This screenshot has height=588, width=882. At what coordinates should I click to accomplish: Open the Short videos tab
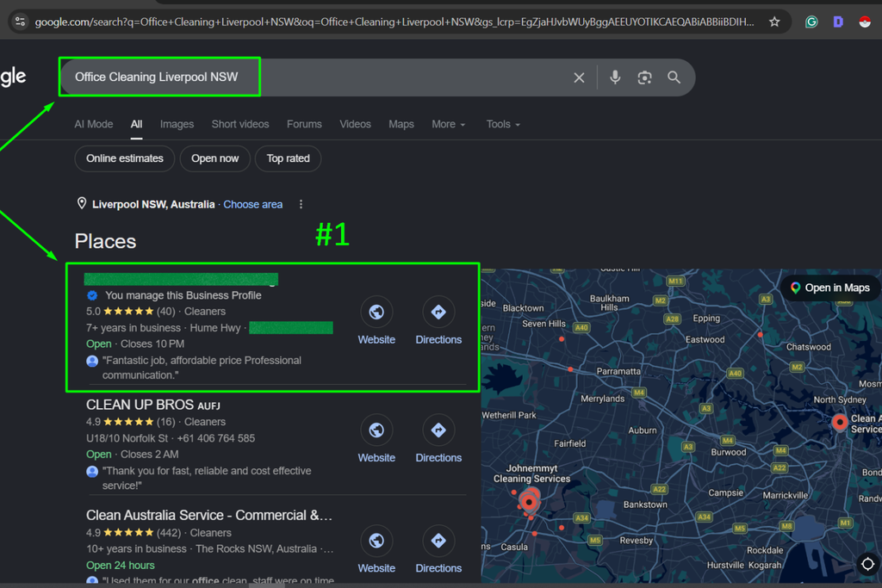[240, 124]
